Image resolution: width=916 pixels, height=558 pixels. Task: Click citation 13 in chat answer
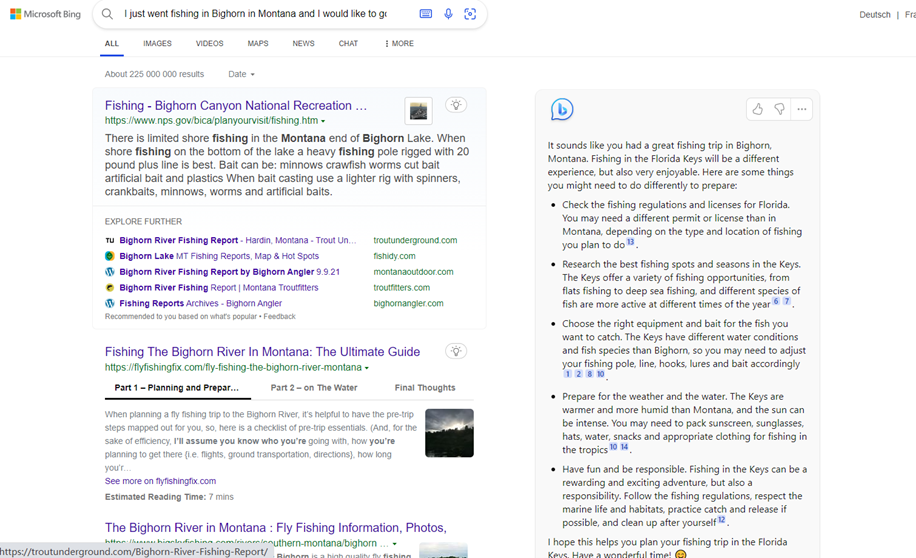630,241
